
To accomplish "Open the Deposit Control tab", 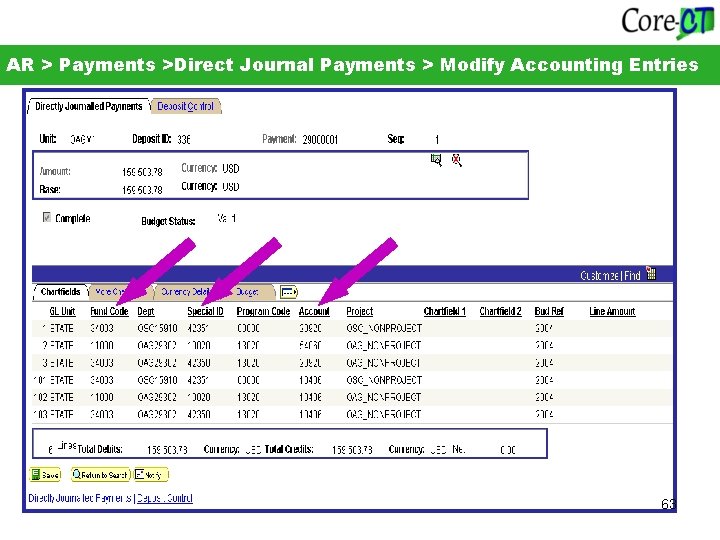I will coord(186,106).
